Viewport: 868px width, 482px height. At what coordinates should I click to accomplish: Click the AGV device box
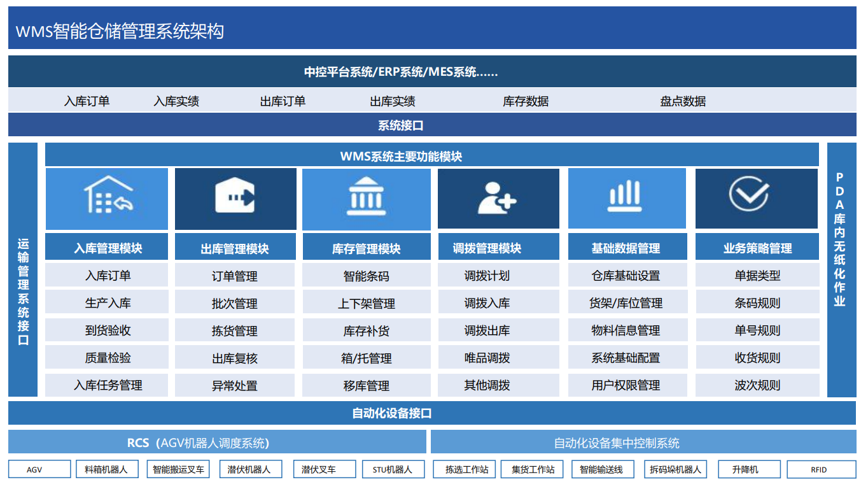pos(39,469)
